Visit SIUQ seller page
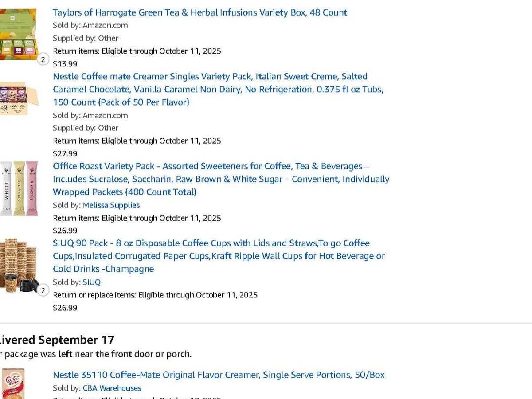This screenshot has width=532, height=399. tap(92, 282)
